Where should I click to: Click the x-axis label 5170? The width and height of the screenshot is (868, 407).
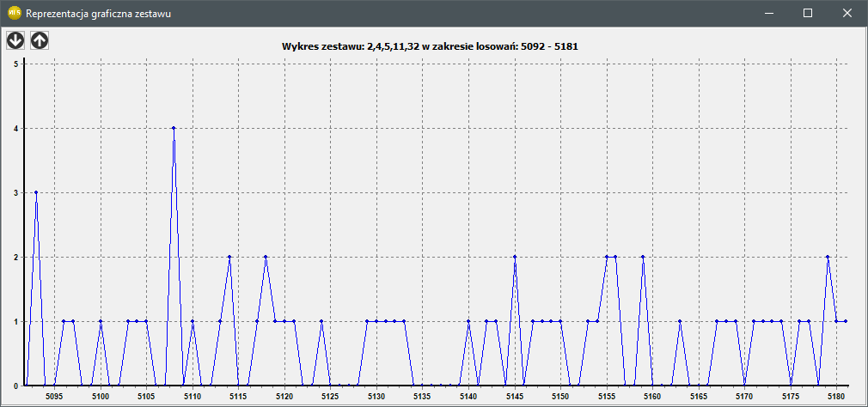[x=744, y=397]
